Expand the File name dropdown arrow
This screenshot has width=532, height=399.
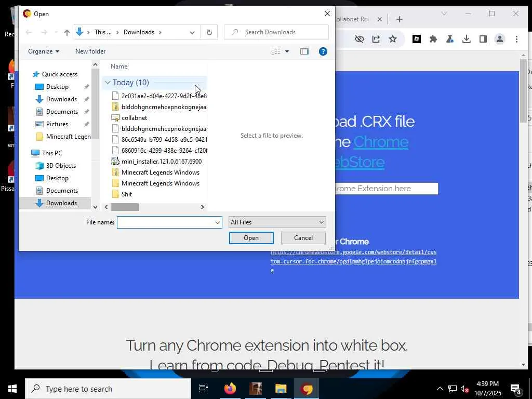point(218,222)
